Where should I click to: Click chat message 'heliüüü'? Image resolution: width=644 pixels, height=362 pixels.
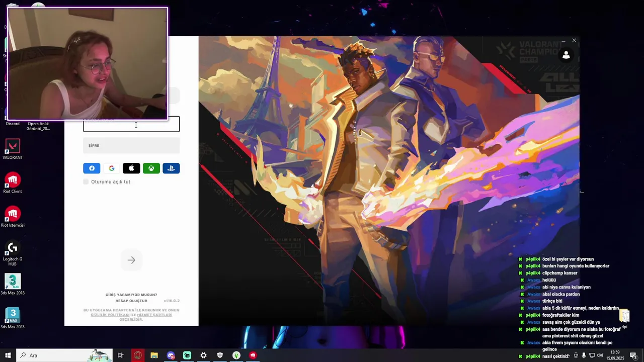coord(549,280)
